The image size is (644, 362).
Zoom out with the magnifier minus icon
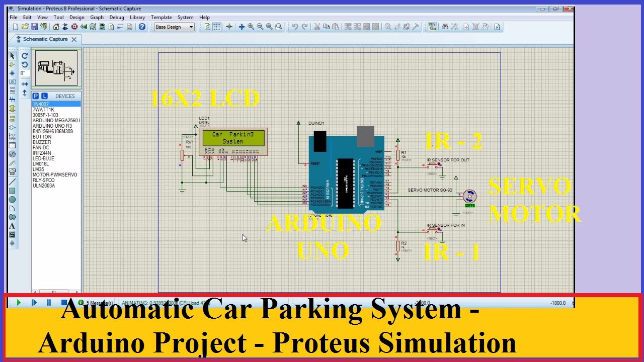[260, 27]
